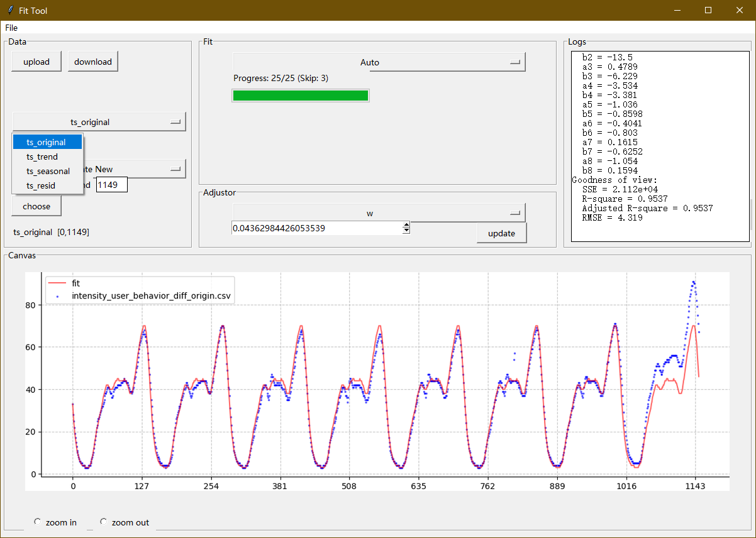Choose ts_seasonal from the dropdown list
This screenshot has width=756, height=538.
pos(47,171)
